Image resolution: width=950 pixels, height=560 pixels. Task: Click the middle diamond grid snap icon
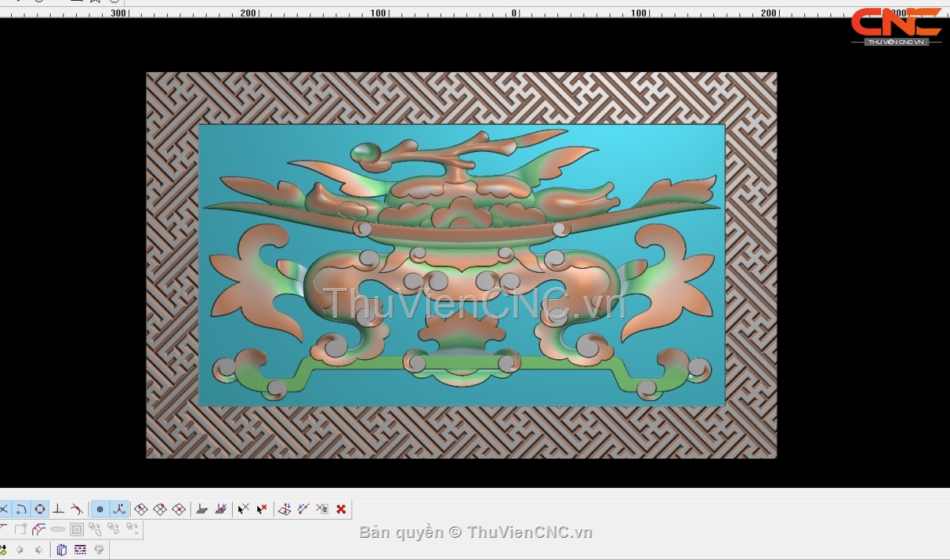(x=160, y=509)
